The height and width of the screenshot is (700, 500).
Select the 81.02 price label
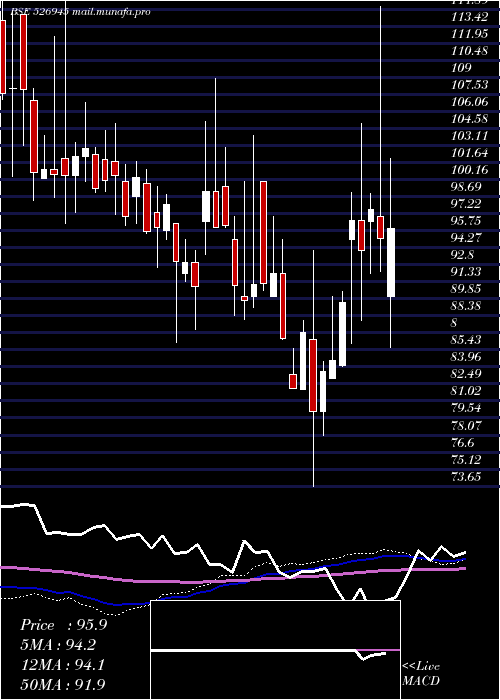(466, 391)
